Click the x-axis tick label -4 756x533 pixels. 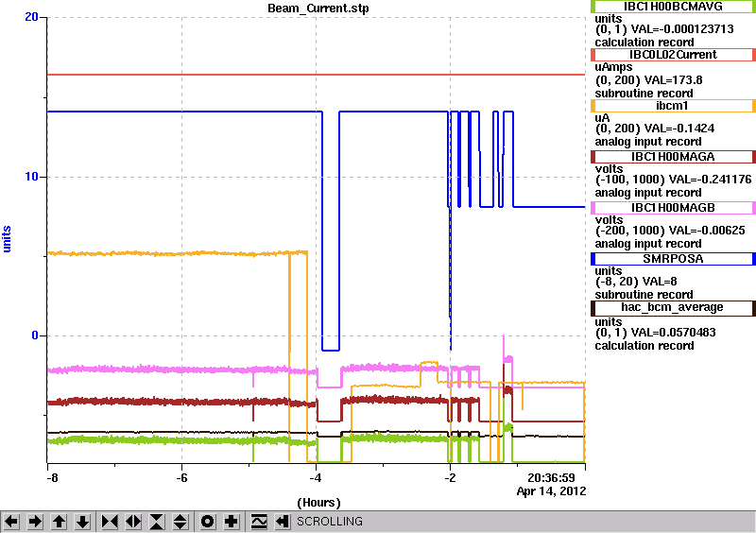[316, 478]
